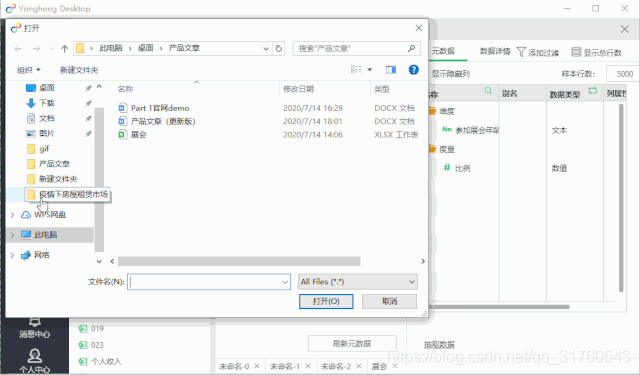Click 桌面 in the address breadcrumb
Viewport: 640px width, 375px height.
(145, 48)
